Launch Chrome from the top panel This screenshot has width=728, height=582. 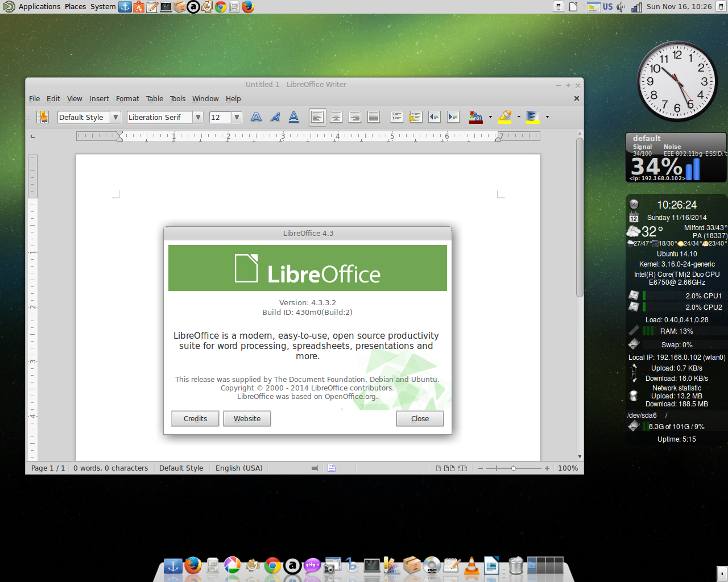tap(221, 7)
